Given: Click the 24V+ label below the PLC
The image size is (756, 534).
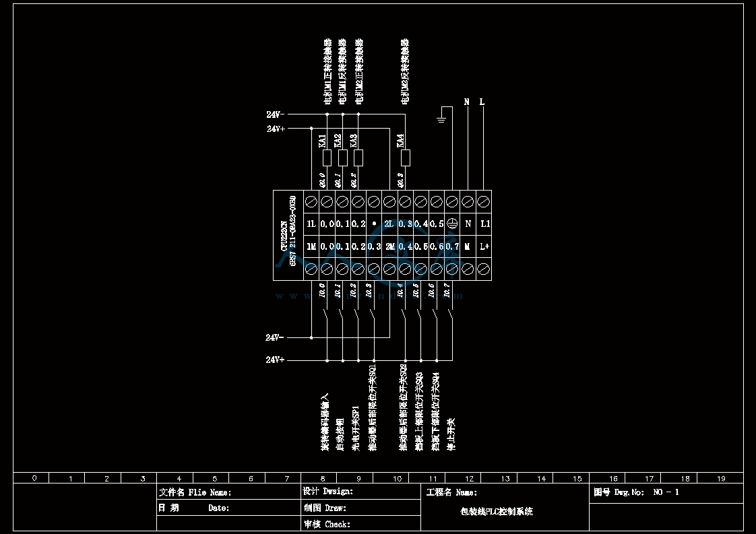Looking at the screenshot, I should click(x=276, y=360).
